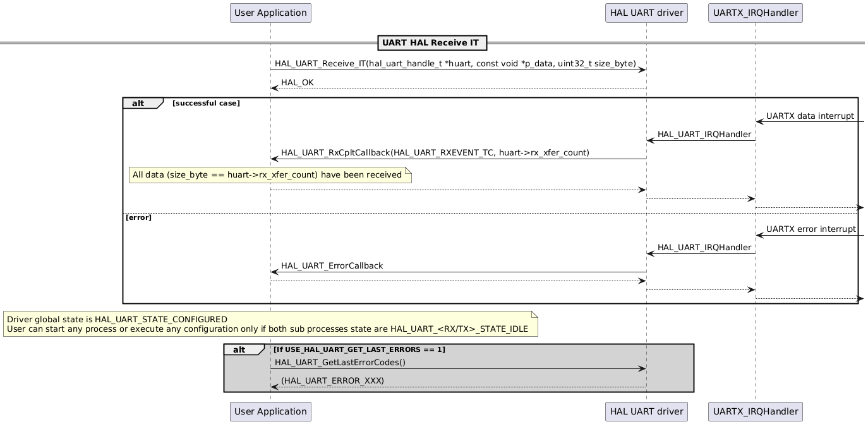Select the bottom UARTX_IRQHandler footer box
Viewport: 868px width, 424px height.
(756, 411)
